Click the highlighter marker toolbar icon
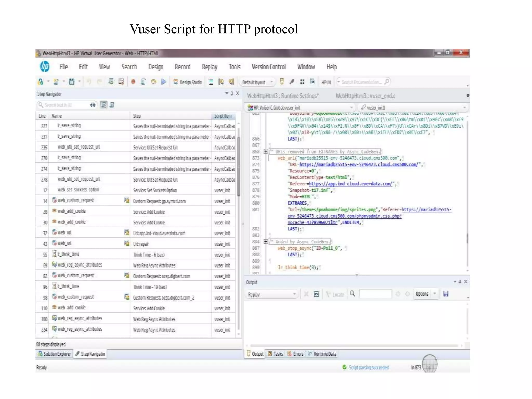532x399 pixels. (x=282, y=82)
